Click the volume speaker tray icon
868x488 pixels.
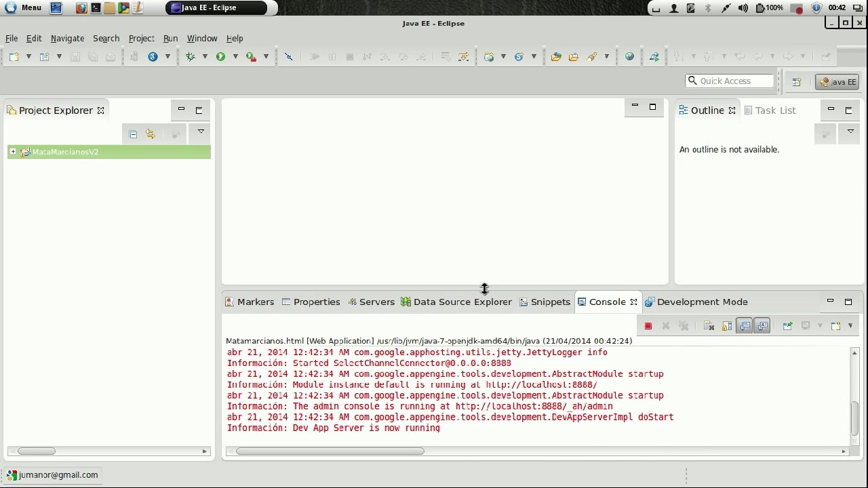(743, 8)
